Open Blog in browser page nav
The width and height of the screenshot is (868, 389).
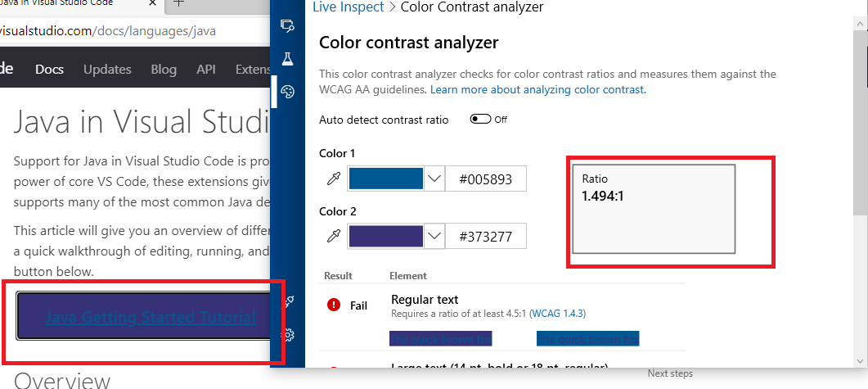[x=164, y=70]
